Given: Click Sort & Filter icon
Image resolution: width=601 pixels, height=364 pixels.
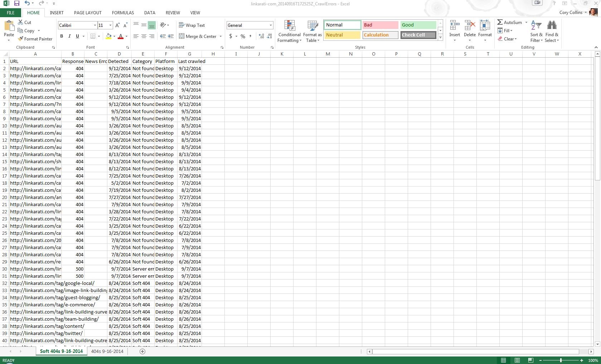Looking at the screenshot, I should coord(536,26).
